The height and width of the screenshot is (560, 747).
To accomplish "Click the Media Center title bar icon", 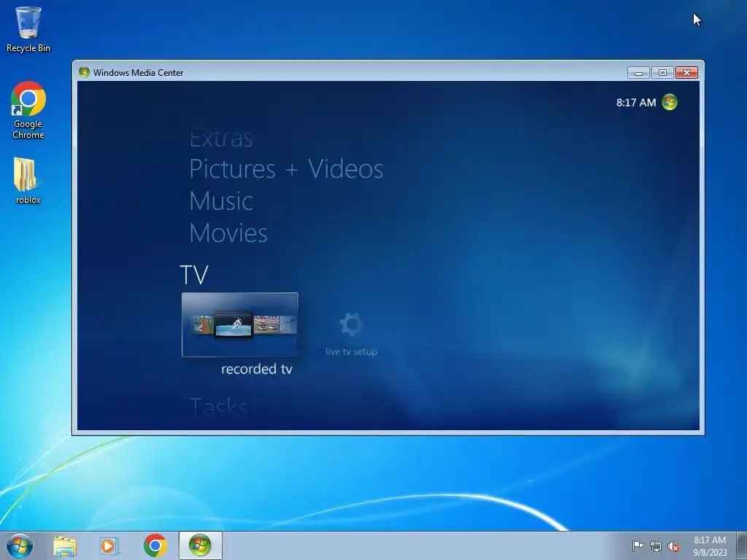I will [x=85, y=72].
